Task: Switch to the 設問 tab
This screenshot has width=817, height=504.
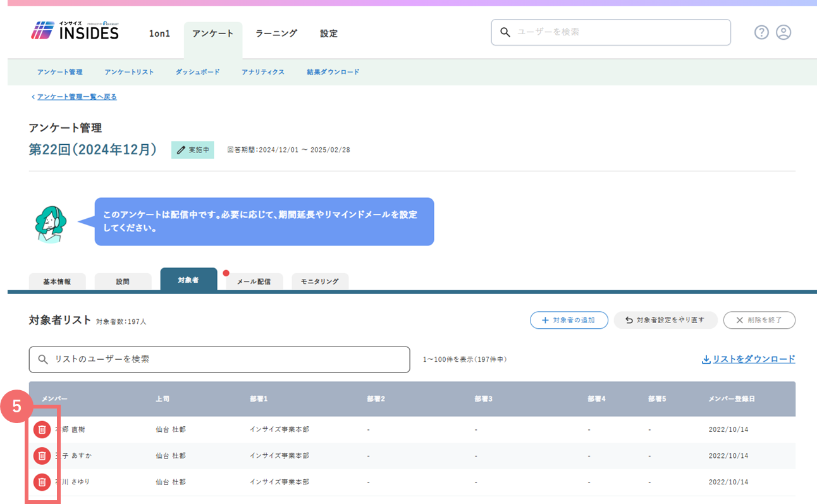Action: click(x=123, y=281)
